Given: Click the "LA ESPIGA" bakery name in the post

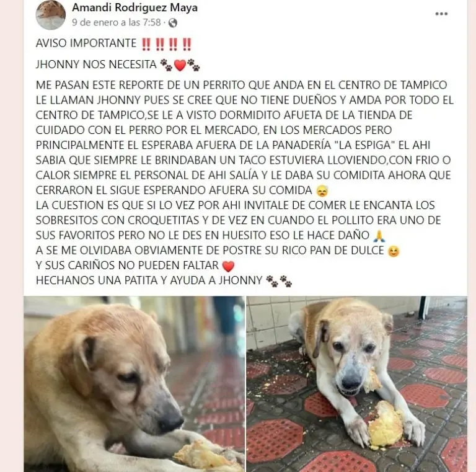Looking at the screenshot, I should coord(364,145).
